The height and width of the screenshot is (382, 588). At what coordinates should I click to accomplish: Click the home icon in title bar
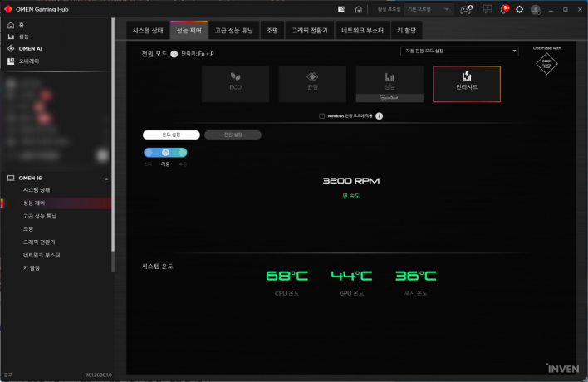pyautogui.click(x=359, y=9)
